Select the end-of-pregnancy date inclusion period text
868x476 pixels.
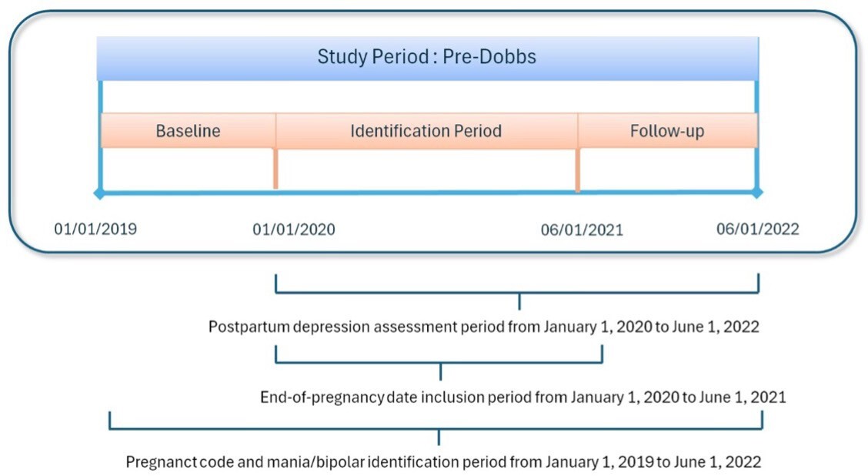point(522,397)
